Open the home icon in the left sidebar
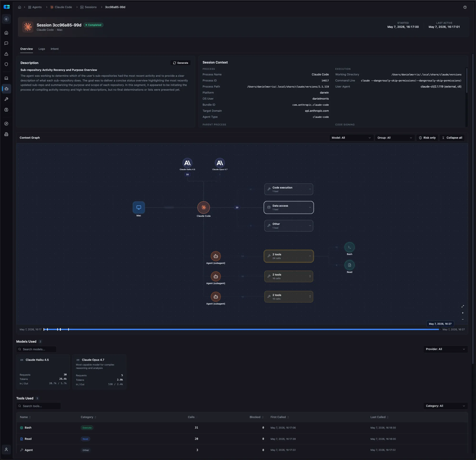The image size is (476, 460). click(6, 33)
